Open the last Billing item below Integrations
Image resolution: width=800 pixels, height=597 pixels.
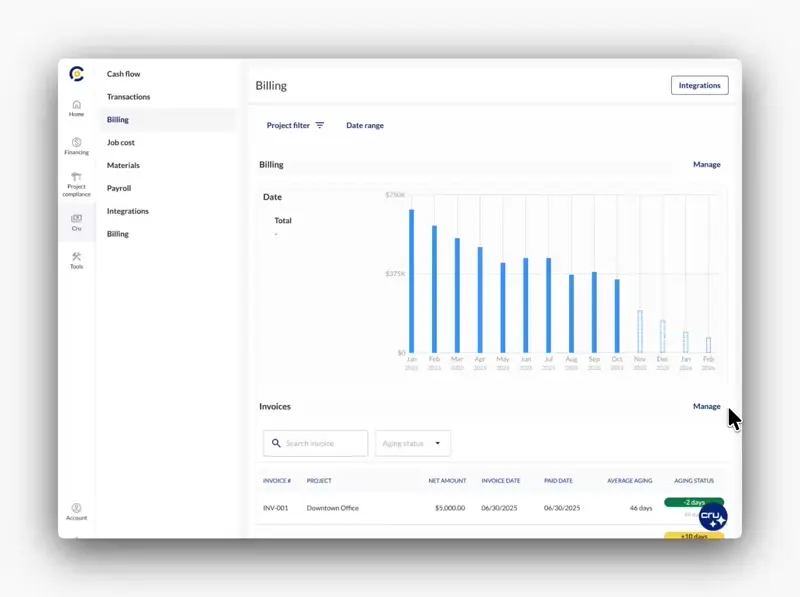coord(118,234)
